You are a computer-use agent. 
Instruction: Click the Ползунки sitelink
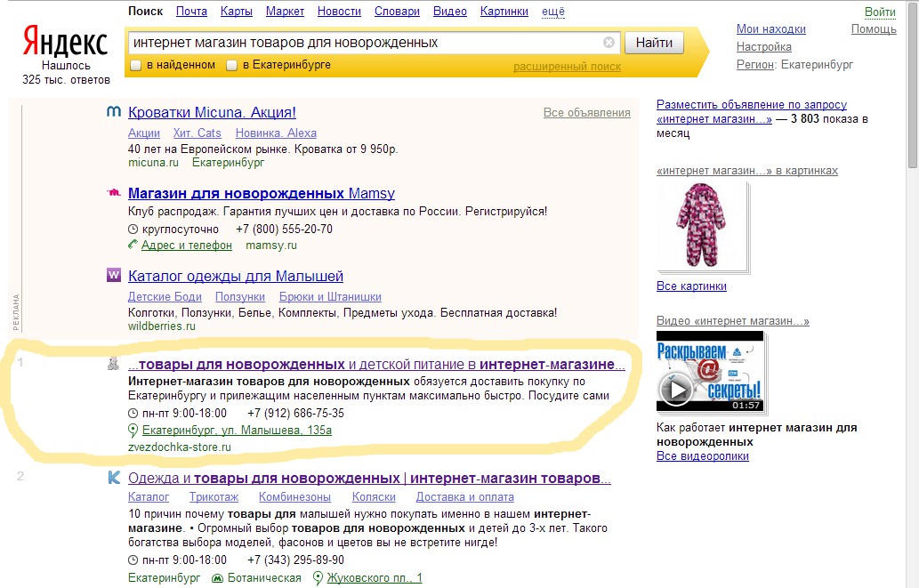click(x=239, y=296)
